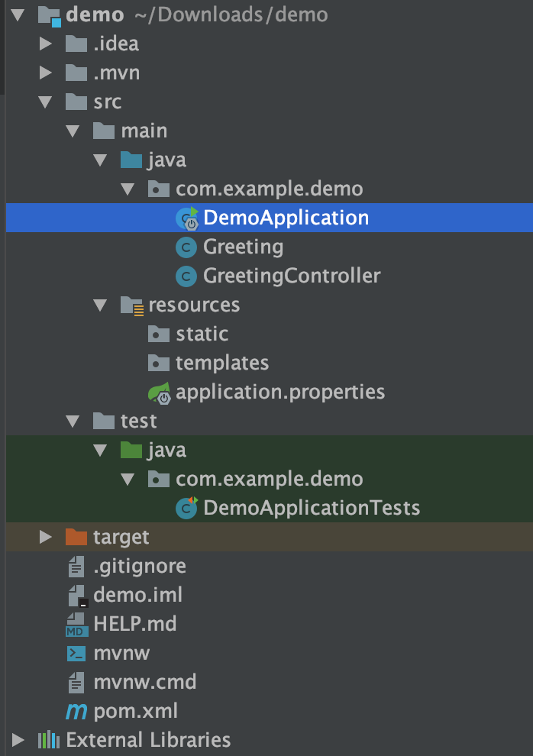The height and width of the screenshot is (756, 533).
Task: Click the Markdown icon for HELP.md
Action: coord(76,625)
